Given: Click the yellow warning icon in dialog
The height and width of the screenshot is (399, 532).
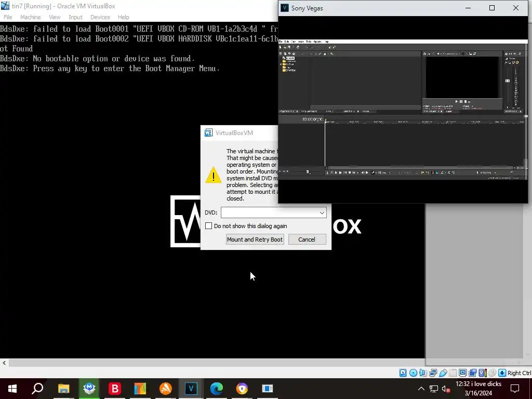Looking at the screenshot, I should pos(214,175).
